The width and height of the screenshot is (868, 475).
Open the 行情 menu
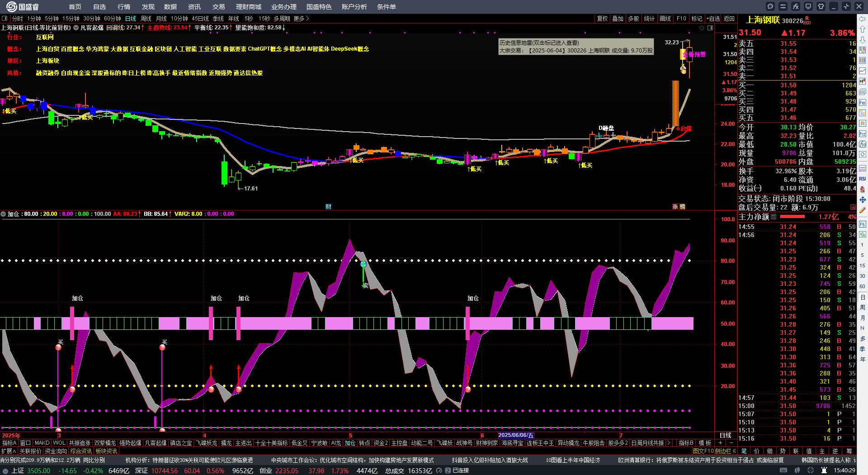tap(124, 7)
